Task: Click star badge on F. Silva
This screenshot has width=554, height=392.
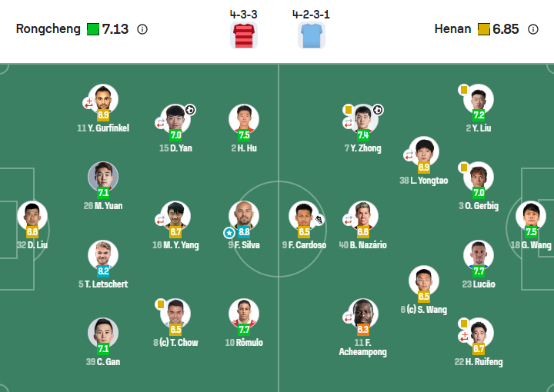Action: coord(229,232)
